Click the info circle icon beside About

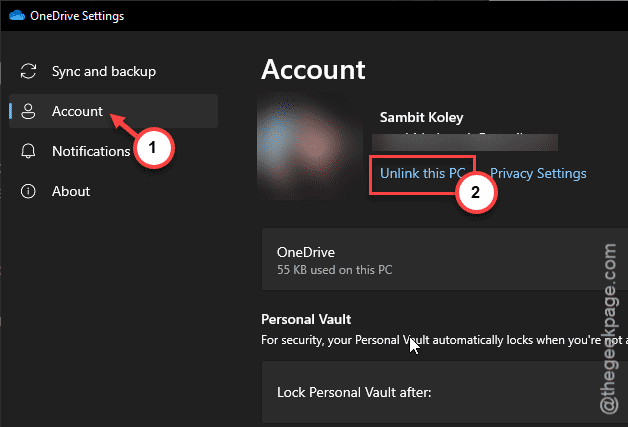point(28,191)
